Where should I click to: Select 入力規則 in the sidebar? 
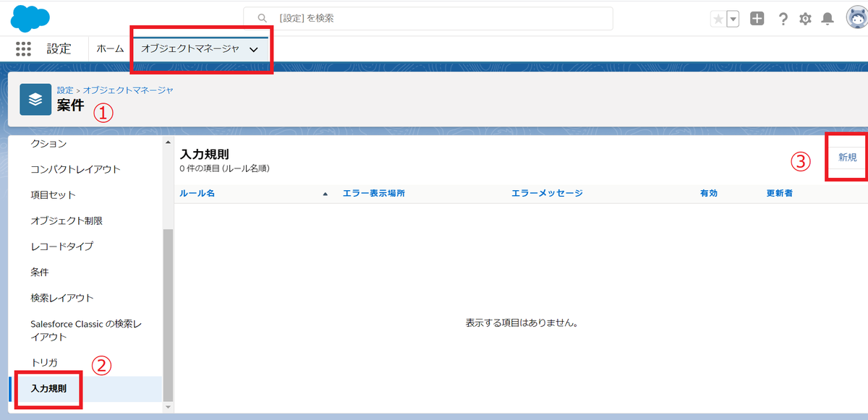48,389
